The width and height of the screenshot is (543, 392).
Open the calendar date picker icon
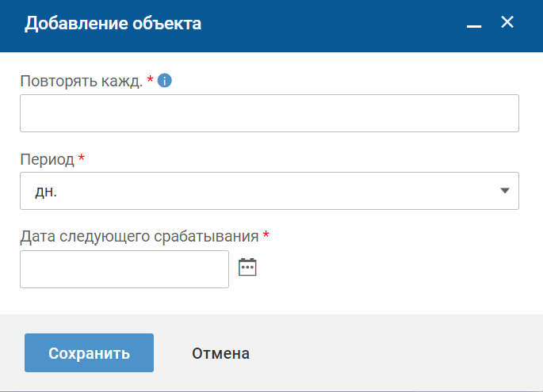pos(248,267)
